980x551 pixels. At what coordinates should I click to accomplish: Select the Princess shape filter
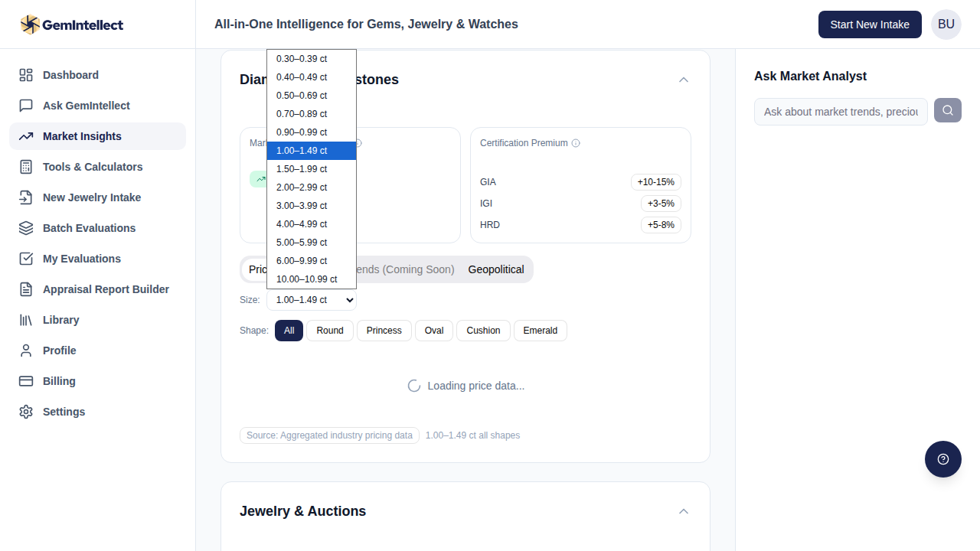point(384,331)
